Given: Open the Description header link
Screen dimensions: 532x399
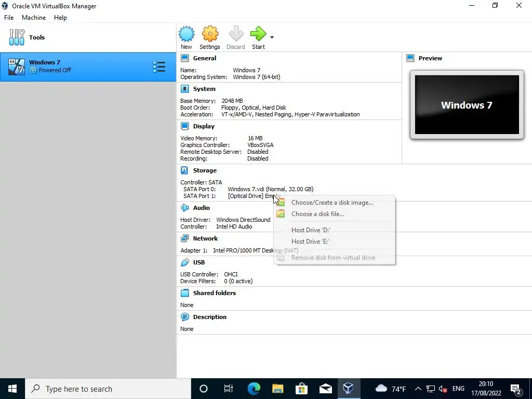Looking at the screenshot, I should click(x=210, y=317).
